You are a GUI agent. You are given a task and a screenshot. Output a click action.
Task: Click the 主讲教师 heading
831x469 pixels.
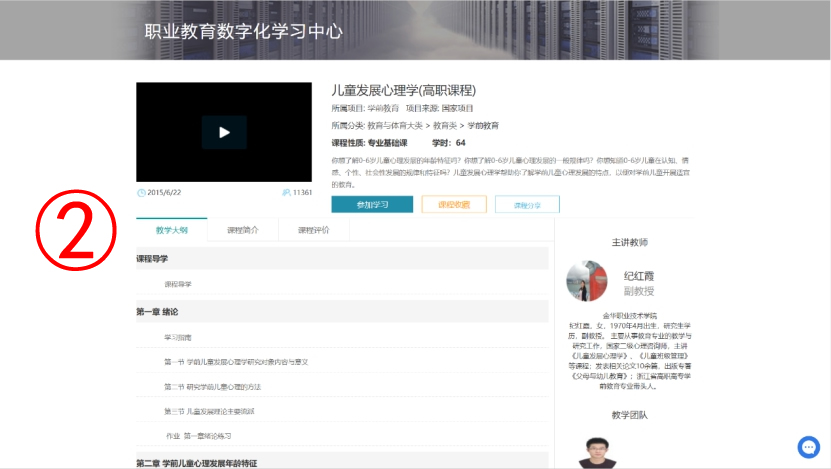point(630,243)
